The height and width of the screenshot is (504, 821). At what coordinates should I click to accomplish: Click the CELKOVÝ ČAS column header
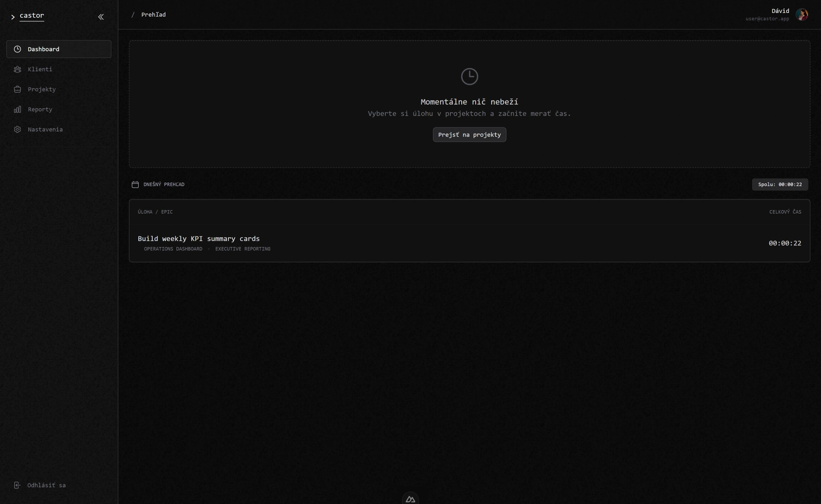pos(785,212)
